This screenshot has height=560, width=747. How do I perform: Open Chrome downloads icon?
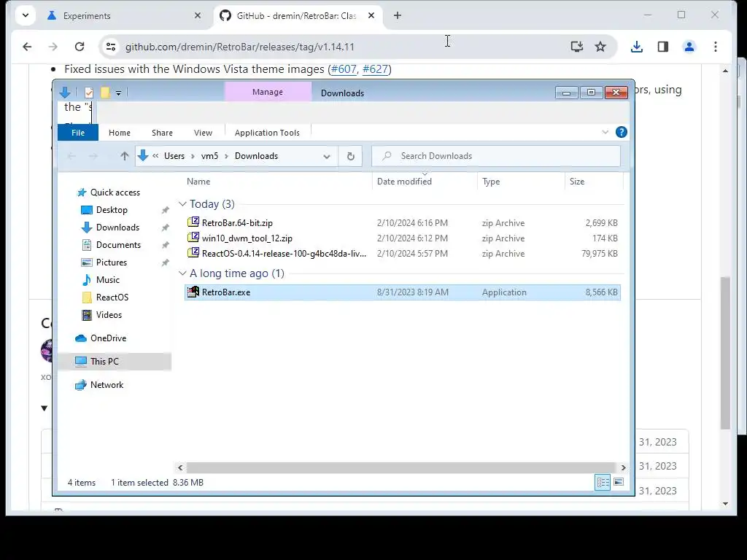pyautogui.click(x=636, y=47)
